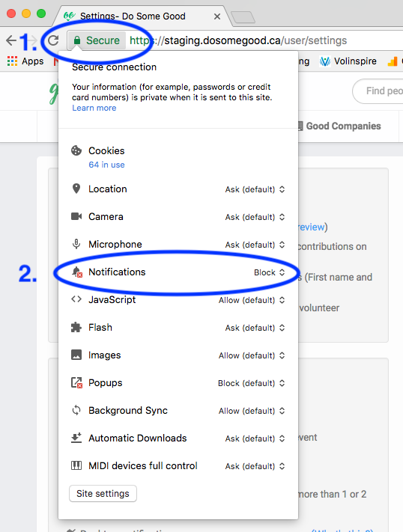This screenshot has width=403, height=532.
Task: Click the green padlock Secure icon
Action: pyautogui.click(x=77, y=40)
